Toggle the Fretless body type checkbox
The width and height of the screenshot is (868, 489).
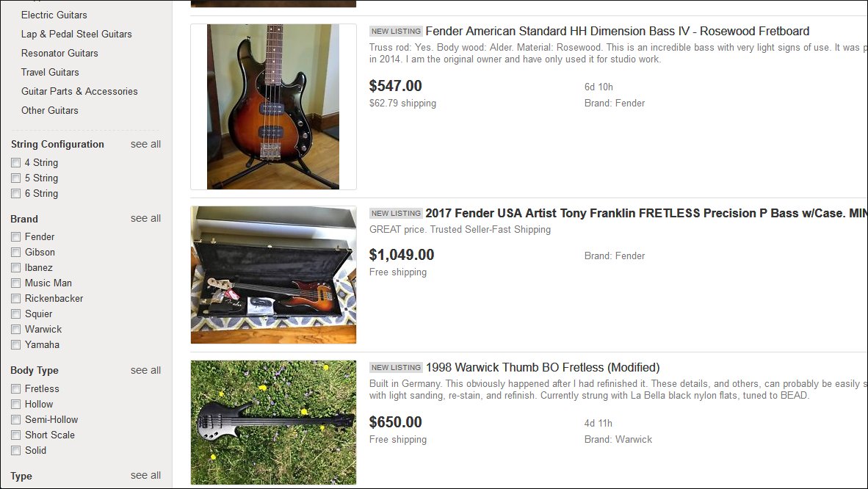(15, 389)
